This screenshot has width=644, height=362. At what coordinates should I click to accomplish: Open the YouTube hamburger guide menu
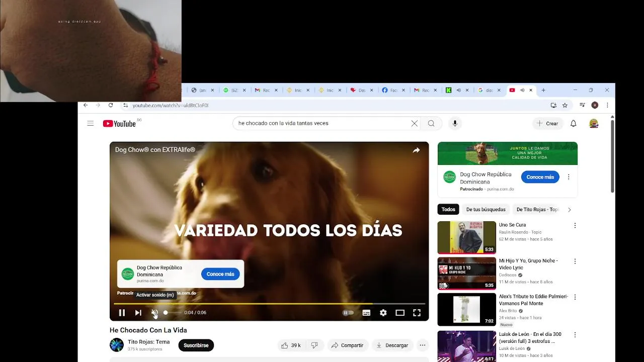point(91,123)
